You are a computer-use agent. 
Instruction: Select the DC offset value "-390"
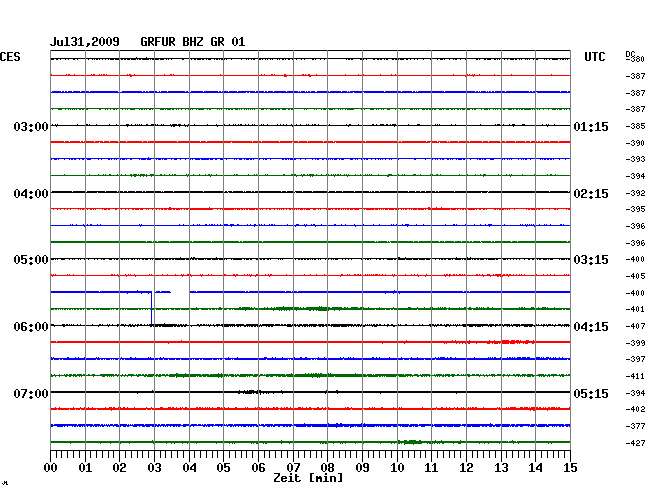point(635,143)
